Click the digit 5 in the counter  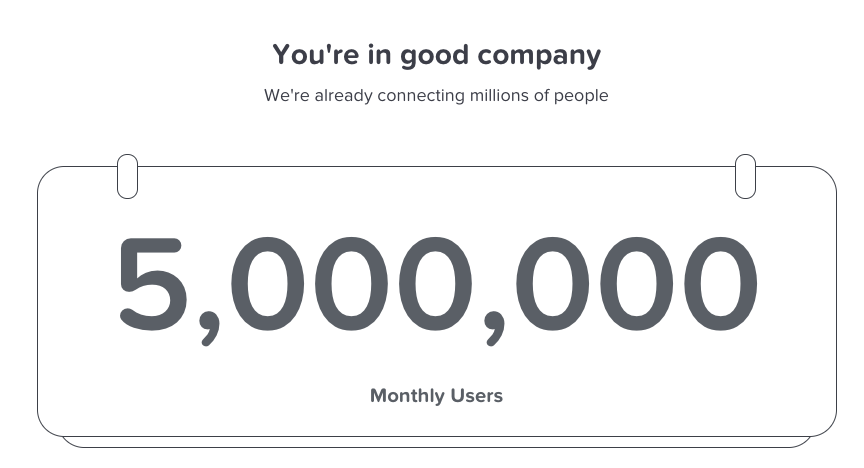pos(153,284)
